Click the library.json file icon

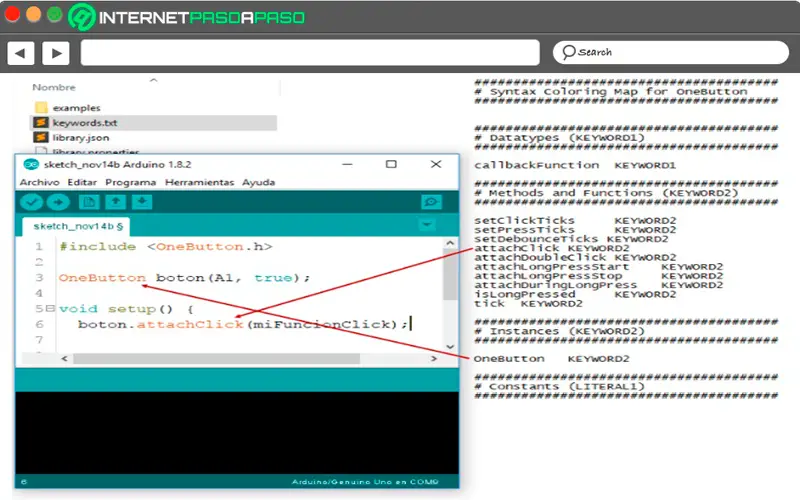coord(41,137)
